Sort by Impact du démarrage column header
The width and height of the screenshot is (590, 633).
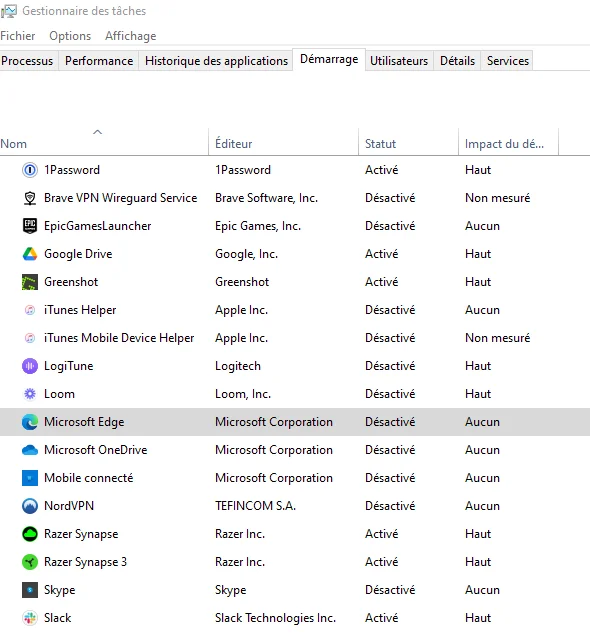pyautogui.click(x=508, y=142)
